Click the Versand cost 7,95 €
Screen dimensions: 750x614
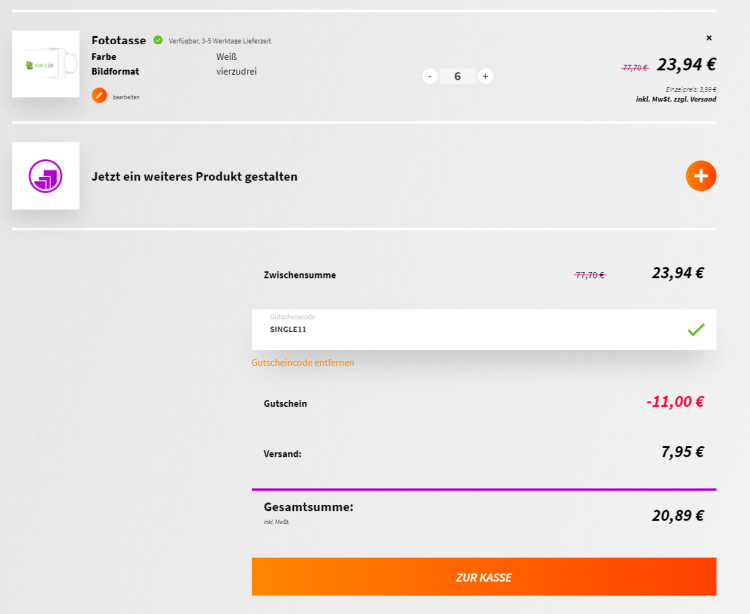coord(682,452)
